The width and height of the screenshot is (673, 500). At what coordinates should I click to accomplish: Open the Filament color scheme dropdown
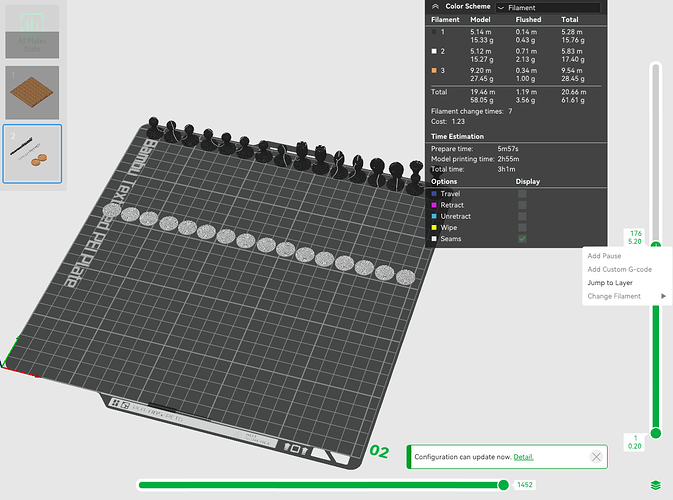[548, 7]
